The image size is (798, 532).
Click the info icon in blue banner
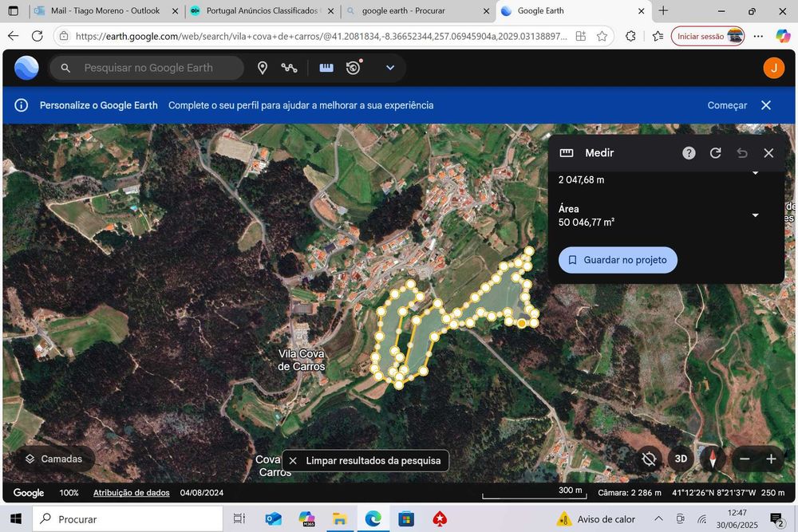pos(21,105)
